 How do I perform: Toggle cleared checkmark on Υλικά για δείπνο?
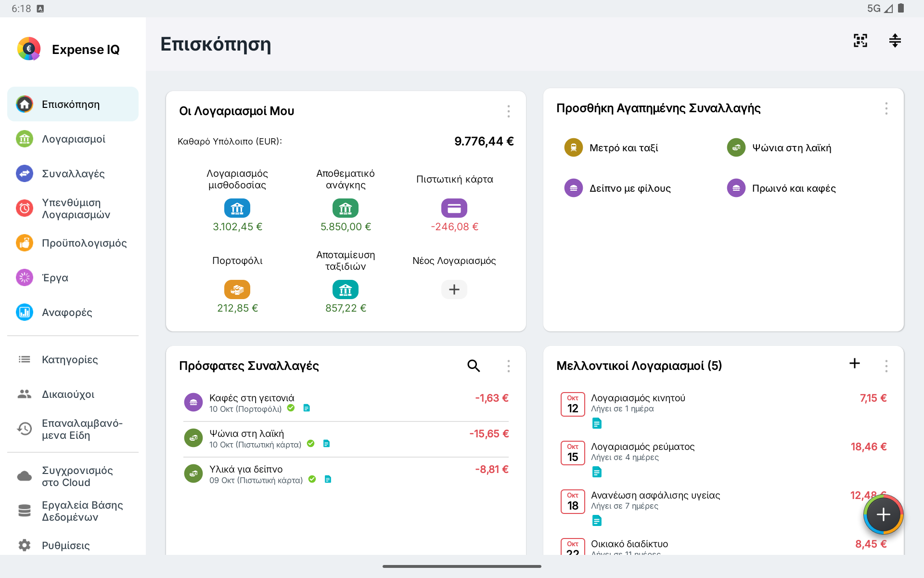coord(312,479)
